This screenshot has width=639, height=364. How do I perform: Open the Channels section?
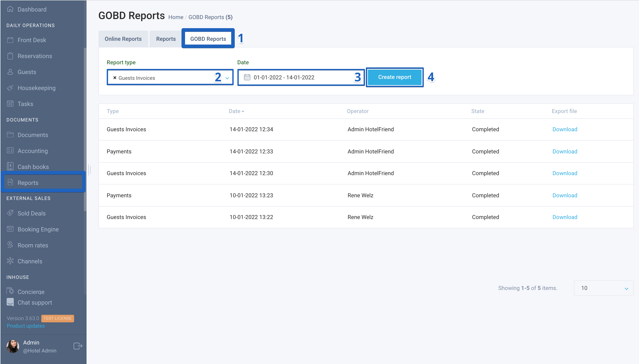pos(30,261)
